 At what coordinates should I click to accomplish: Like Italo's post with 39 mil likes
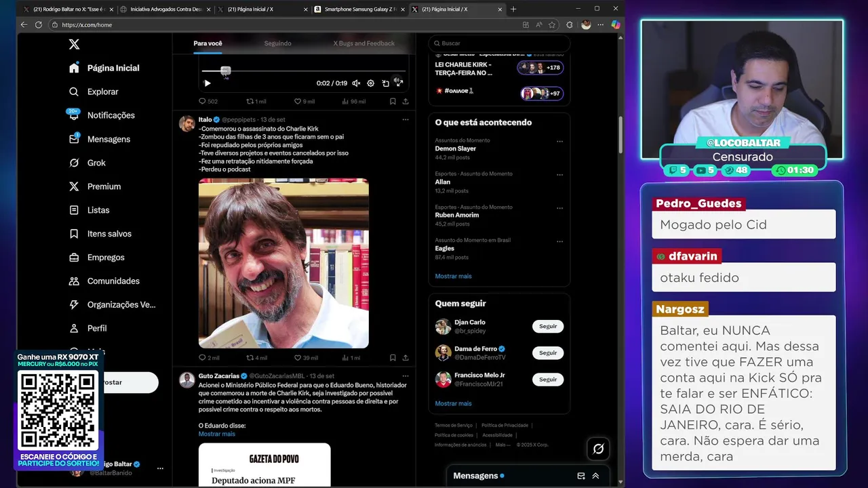click(x=306, y=358)
